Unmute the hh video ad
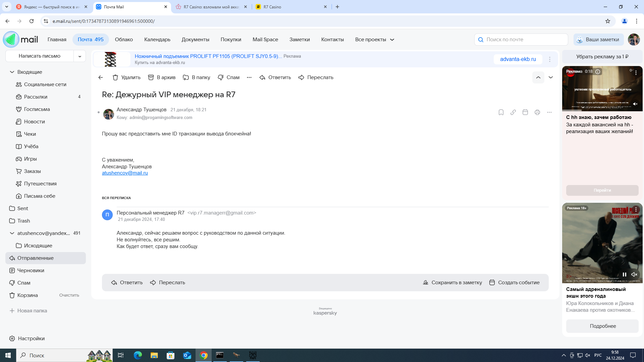644x362 pixels. (635, 104)
